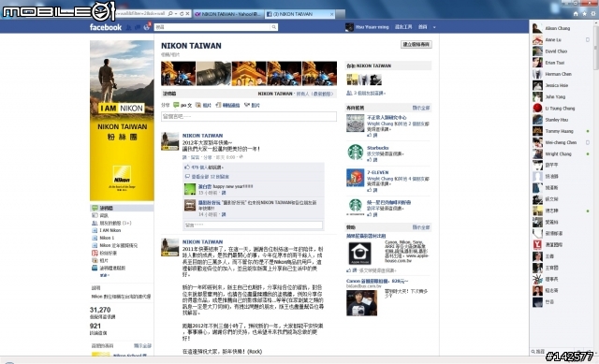
Task: Click browser favorites star icon
Action: (x=584, y=14)
